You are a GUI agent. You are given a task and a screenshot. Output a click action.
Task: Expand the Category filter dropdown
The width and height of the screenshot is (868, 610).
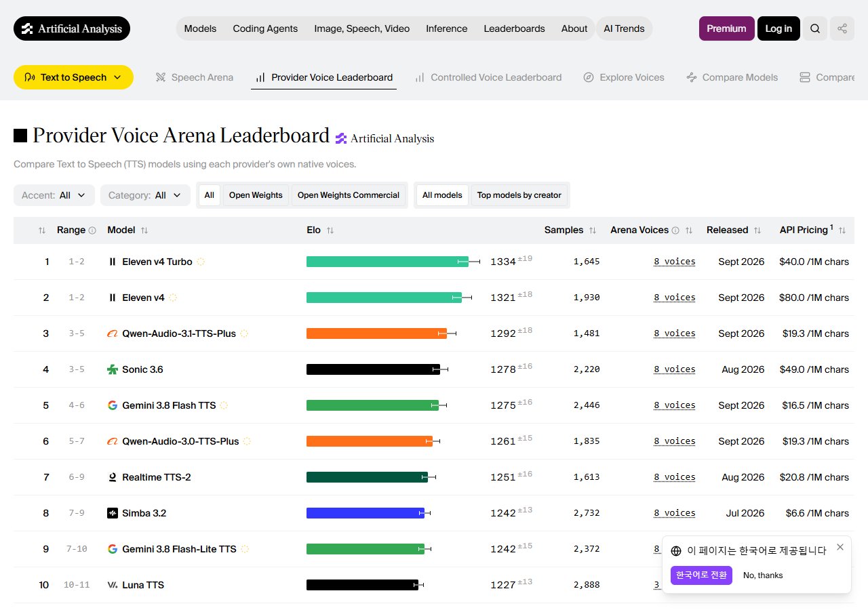(x=145, y=195)
